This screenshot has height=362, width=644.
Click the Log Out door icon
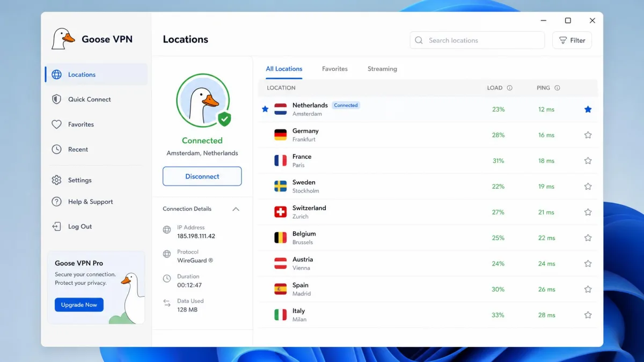[56, 226]
